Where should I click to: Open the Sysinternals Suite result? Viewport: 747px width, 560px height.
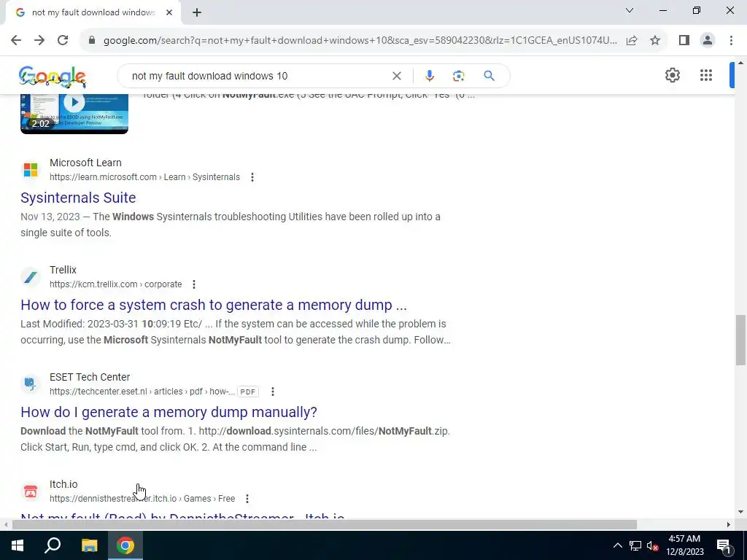[78, 198]
